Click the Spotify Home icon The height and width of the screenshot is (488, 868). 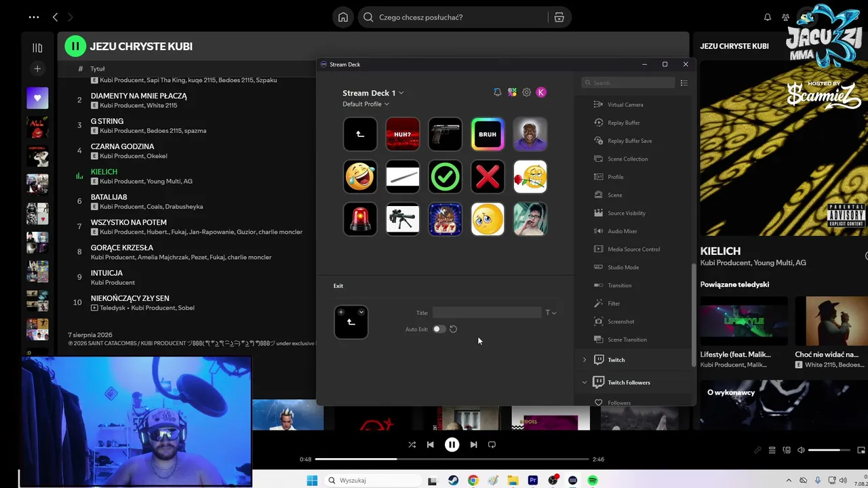[343, 17]
